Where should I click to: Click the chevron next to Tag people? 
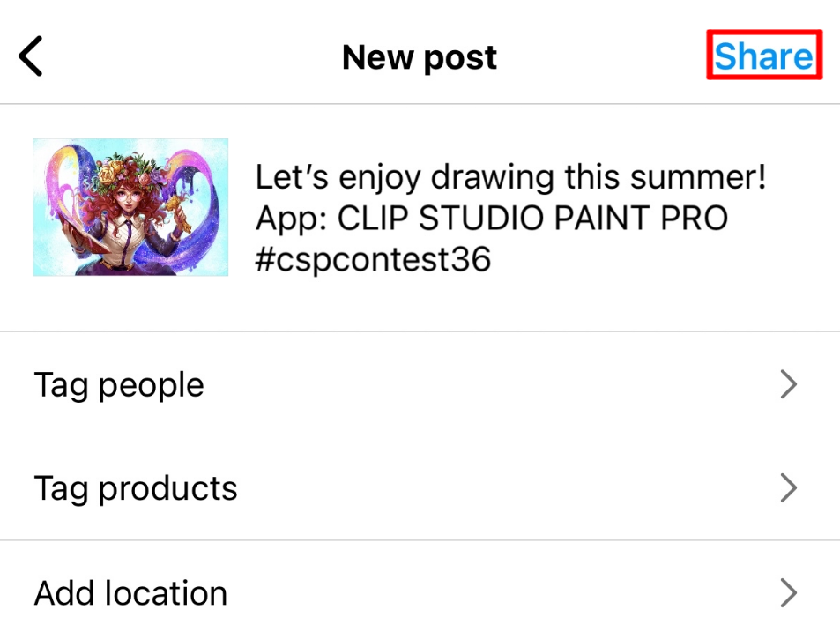point(789,384)
